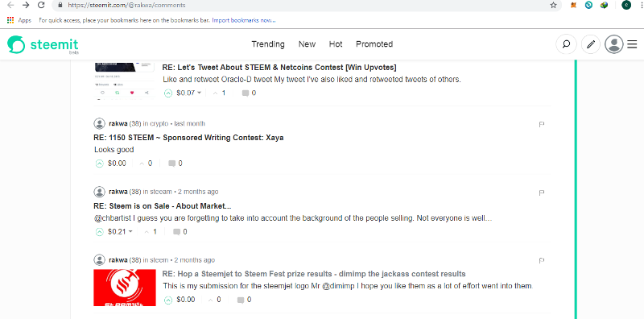Open the red Steemjet logo thumbnail
644x319 pixels.
click(125, 288)
